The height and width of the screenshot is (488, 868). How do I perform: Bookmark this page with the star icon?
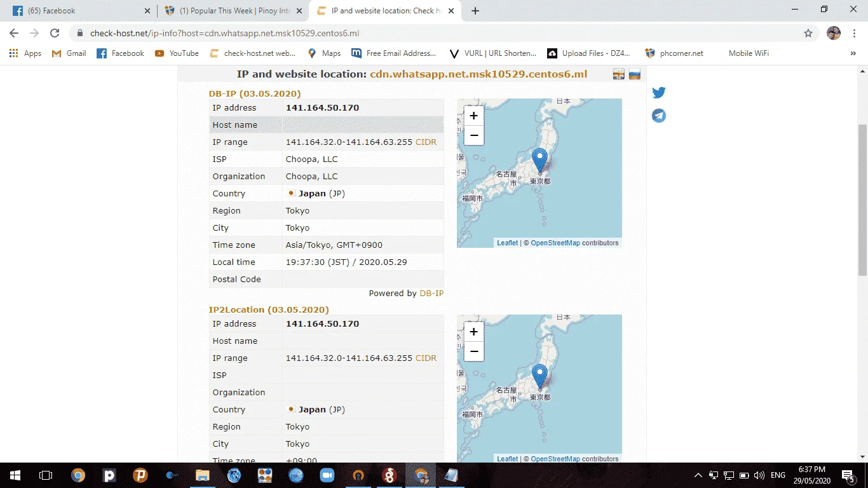point(808,33)
